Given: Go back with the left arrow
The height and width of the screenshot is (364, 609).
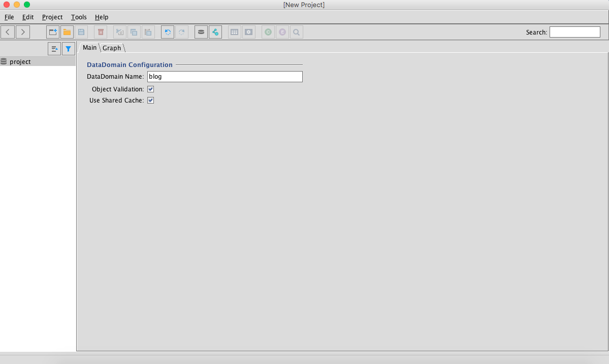Looking at the screenshot, I should pos(8,32).
